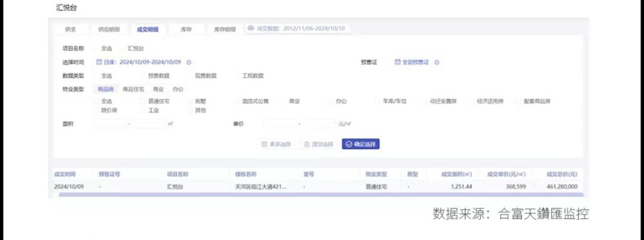Click the circular icon after the date range
Screen dimensions: 644x240
click(x=188, y=62)
